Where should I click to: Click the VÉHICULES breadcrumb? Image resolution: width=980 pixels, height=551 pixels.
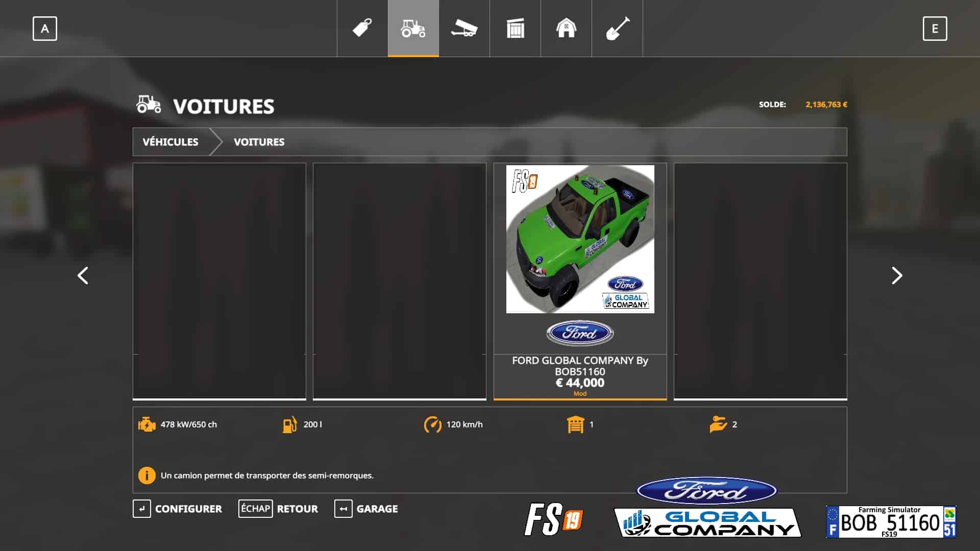(x=170, y=142)
